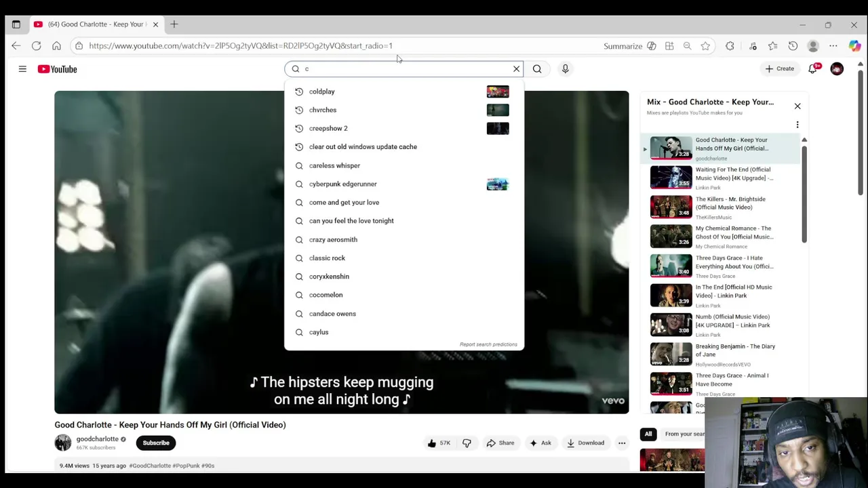Screen dimensions: 868x488
Task: Choose clear out old windows update cache
Action: coord(404,146)
